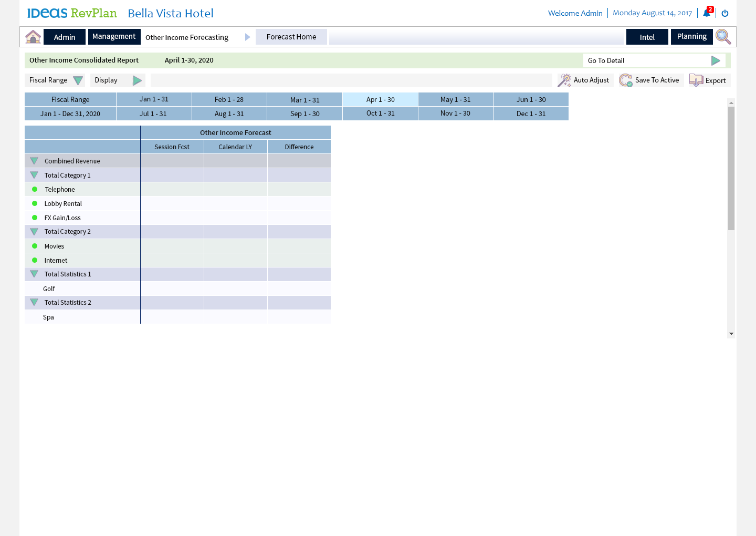Collapse the Combined Revenue row
Viewport: 756px width, 536px height.
(34, 161)
